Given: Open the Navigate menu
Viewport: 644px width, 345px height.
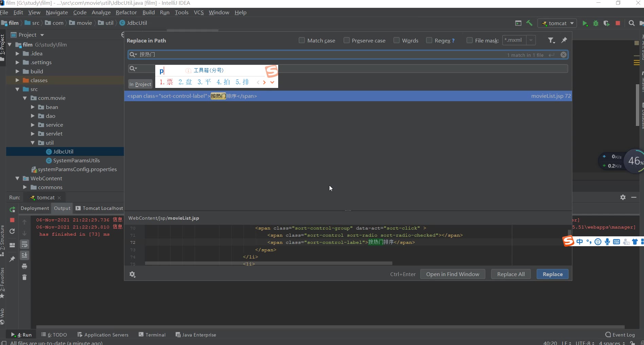Looking at the screenshot, I should click(x=57, y=13).
